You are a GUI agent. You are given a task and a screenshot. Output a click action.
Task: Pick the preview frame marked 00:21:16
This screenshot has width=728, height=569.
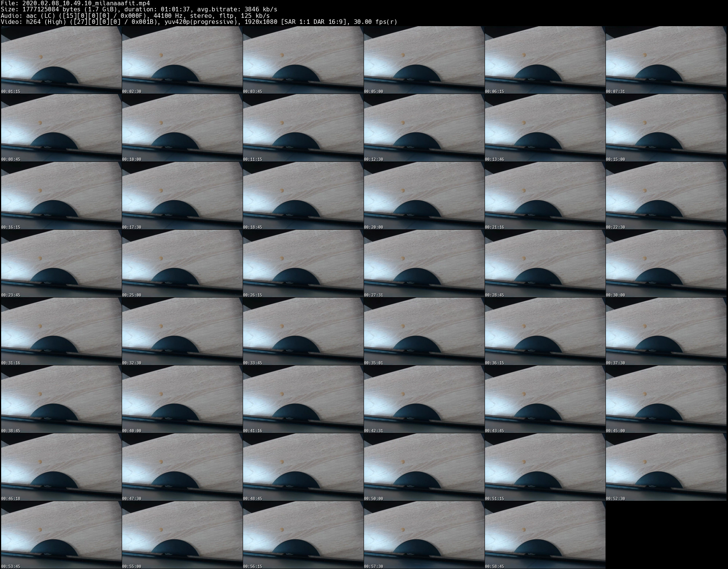[x=545, y=196]
